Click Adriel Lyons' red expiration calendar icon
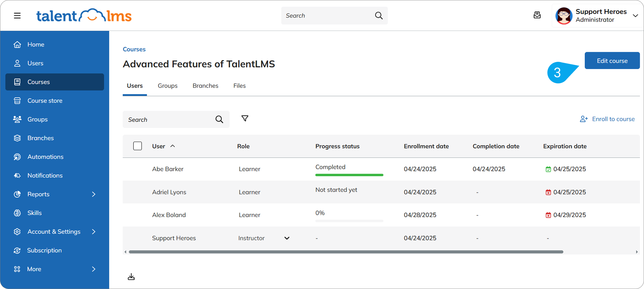This screenshot has height=289, width=644. pos(548,192)
